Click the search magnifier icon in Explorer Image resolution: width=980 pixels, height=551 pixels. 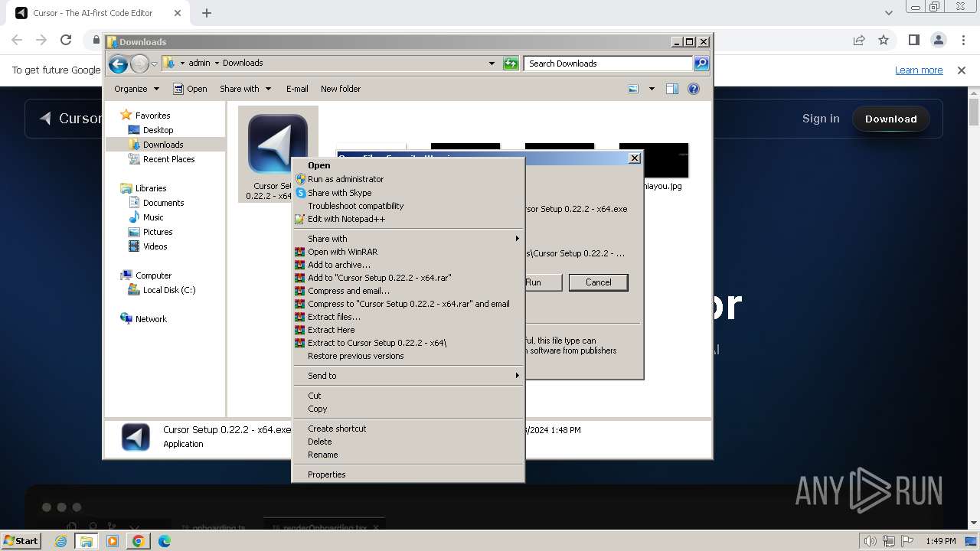[x=701, y=64]
